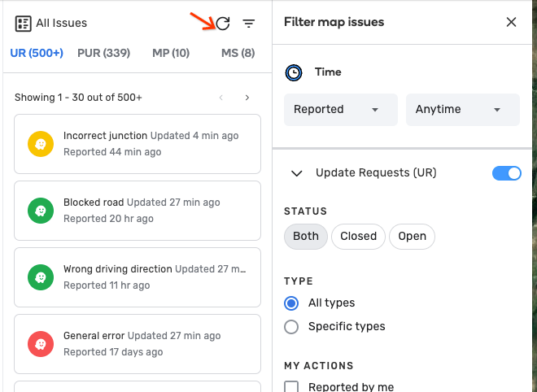Switch to the PUR (339) tab
Viewport: 537px width, 392px height.
(103, 54)
